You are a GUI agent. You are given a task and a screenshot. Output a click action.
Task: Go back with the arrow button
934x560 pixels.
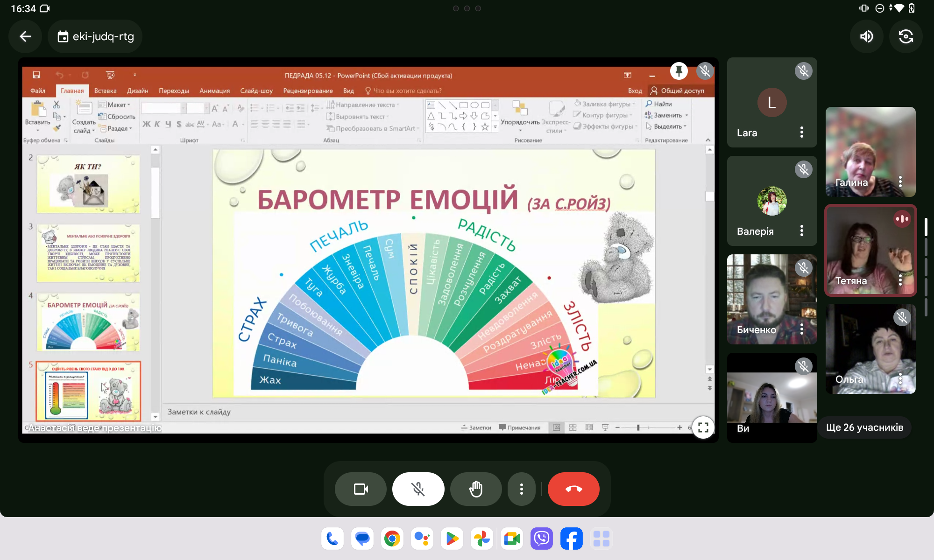[x=25, y=36]
